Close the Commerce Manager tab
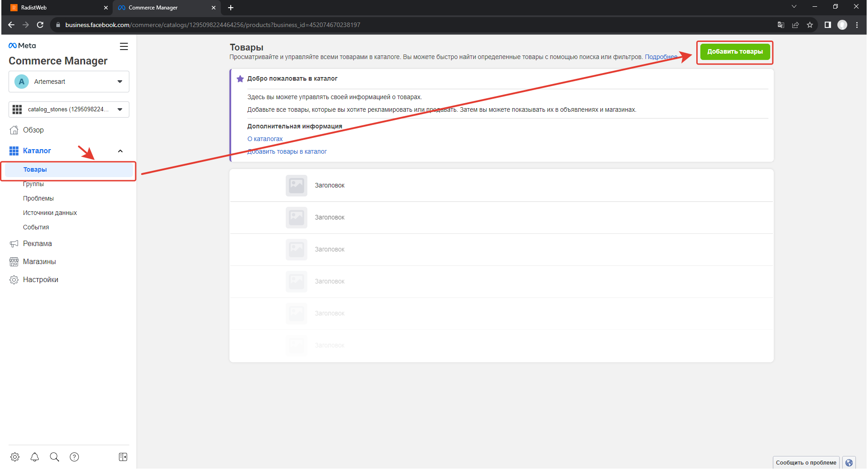This screenshot has height=470, width=868. click(214, 8)
